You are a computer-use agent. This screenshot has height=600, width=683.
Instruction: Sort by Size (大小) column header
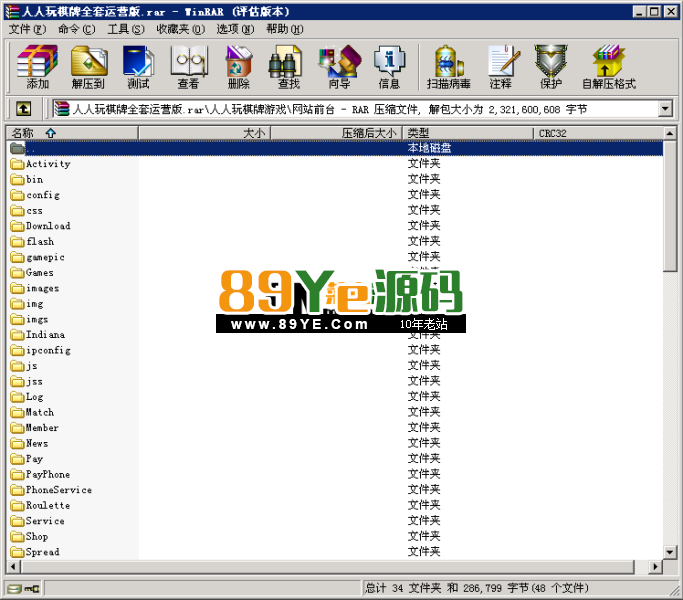(204, 133)
